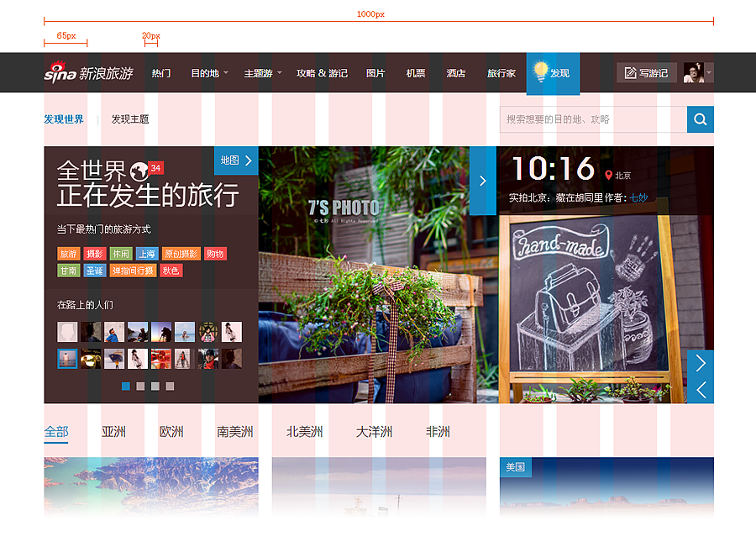Screen dimensions: 756x552
Task: Click the previous-slide arrow at bottom right
Action: point(701,390)
